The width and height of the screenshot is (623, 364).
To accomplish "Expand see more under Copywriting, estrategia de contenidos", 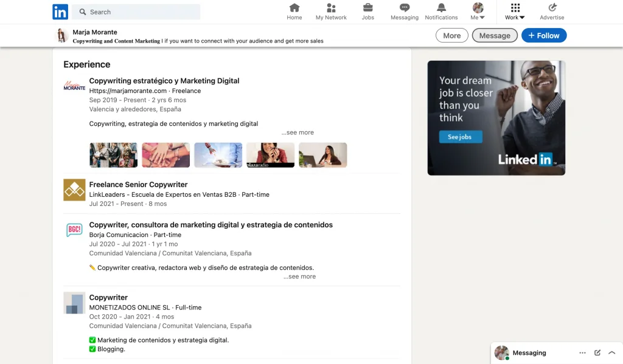I will click(x=298, y=132).
